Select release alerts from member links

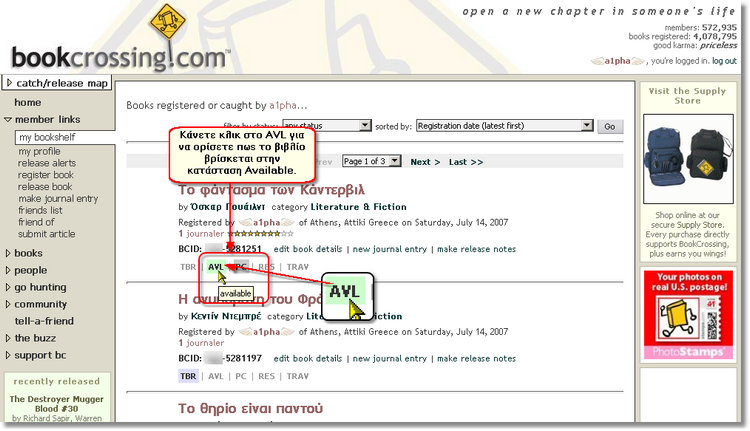pyautogui.click(x=47, y=163)
